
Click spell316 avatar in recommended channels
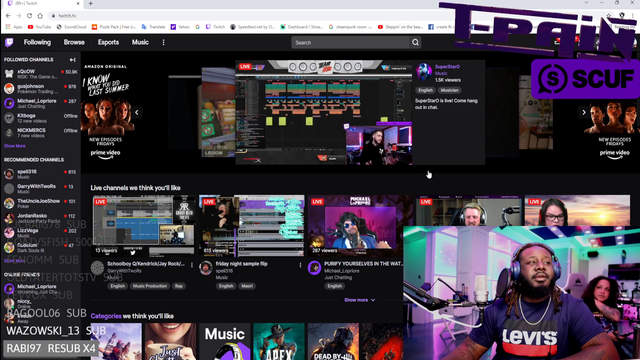point(9,174)
